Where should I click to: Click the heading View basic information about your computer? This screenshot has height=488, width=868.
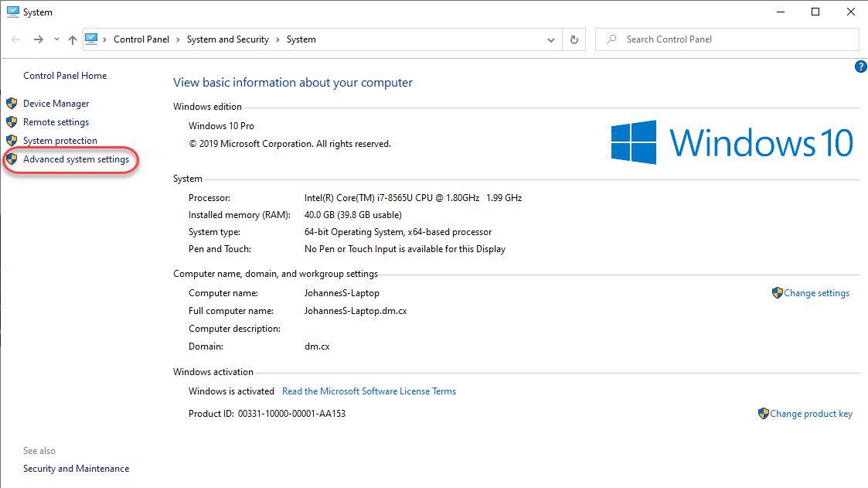293,83
